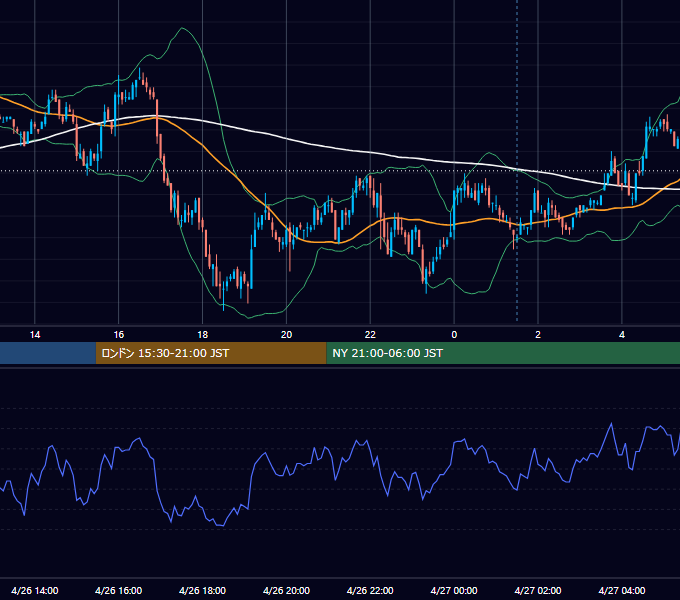Click the 4 hour axis label
This screenshot has width=680, height=600.
coord(622,335)
